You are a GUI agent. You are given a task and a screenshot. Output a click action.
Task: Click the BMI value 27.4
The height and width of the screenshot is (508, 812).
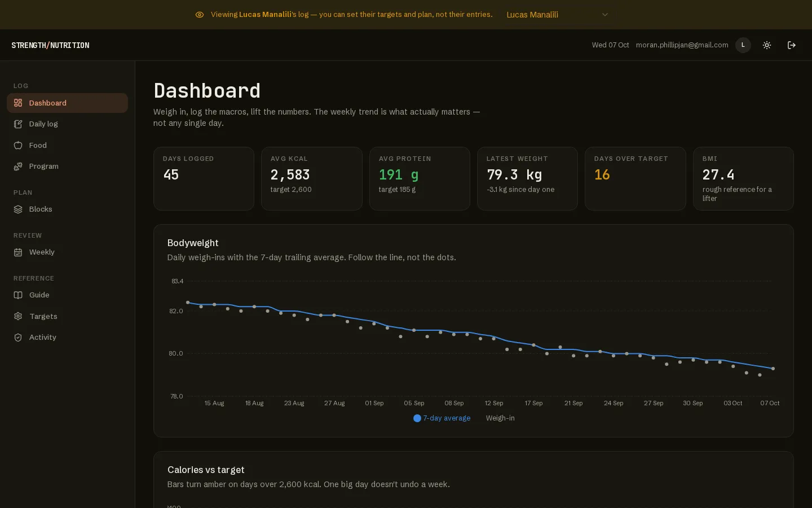[718, 175]
